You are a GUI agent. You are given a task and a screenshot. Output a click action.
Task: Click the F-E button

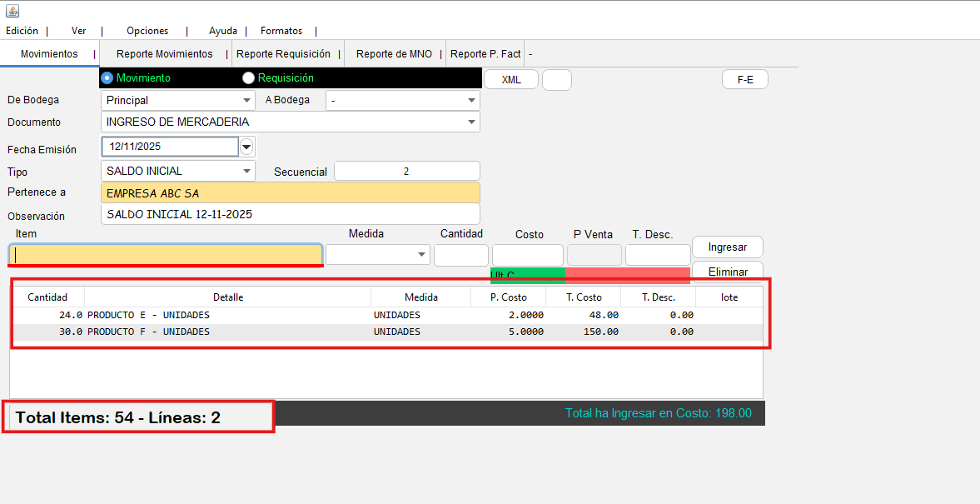[x=744, y=80]
